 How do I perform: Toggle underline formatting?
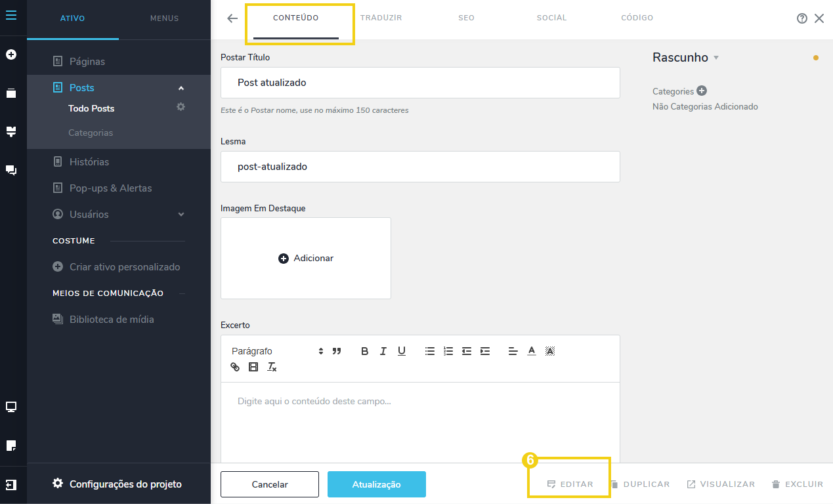tap(401, 351)
